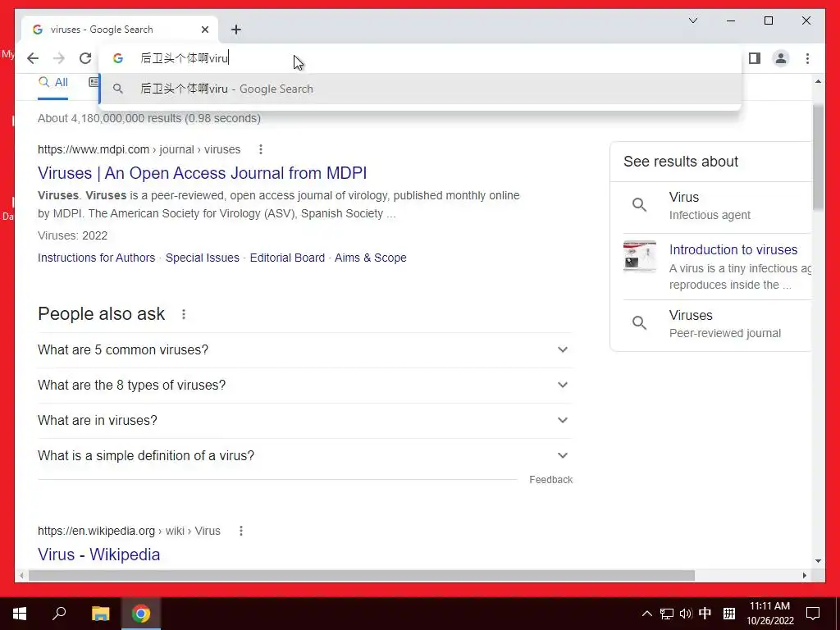
Task: Open the clock showing 11:11 AM
Action: point(769,614)
